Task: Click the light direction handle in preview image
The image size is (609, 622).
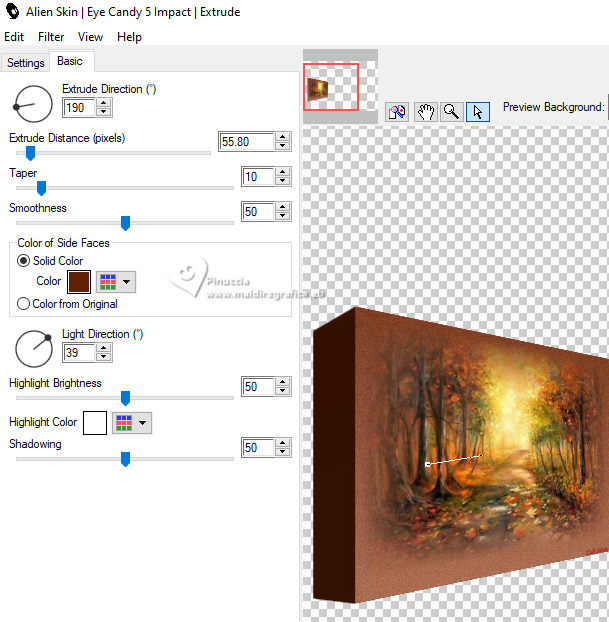Action: point(427,464)
